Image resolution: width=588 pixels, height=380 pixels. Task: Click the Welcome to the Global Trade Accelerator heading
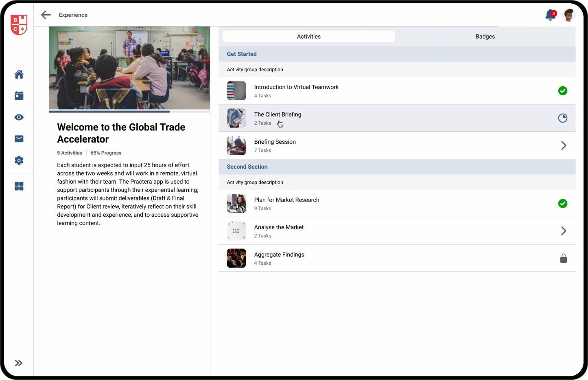[x=121, y=133]
